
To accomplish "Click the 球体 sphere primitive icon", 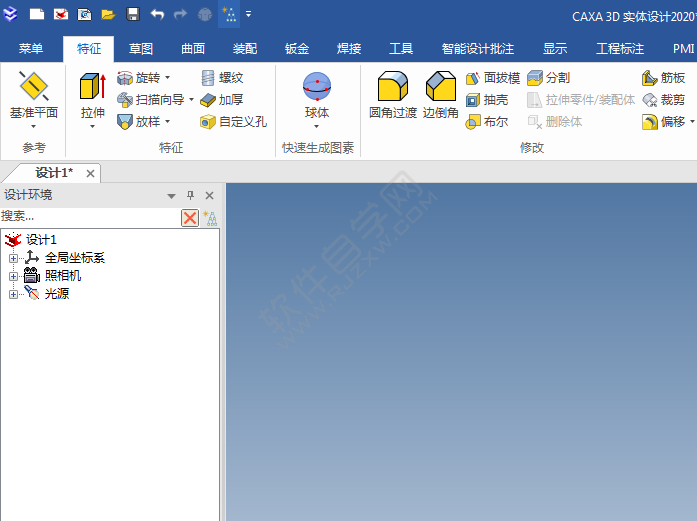I will (x=316, y=86).
